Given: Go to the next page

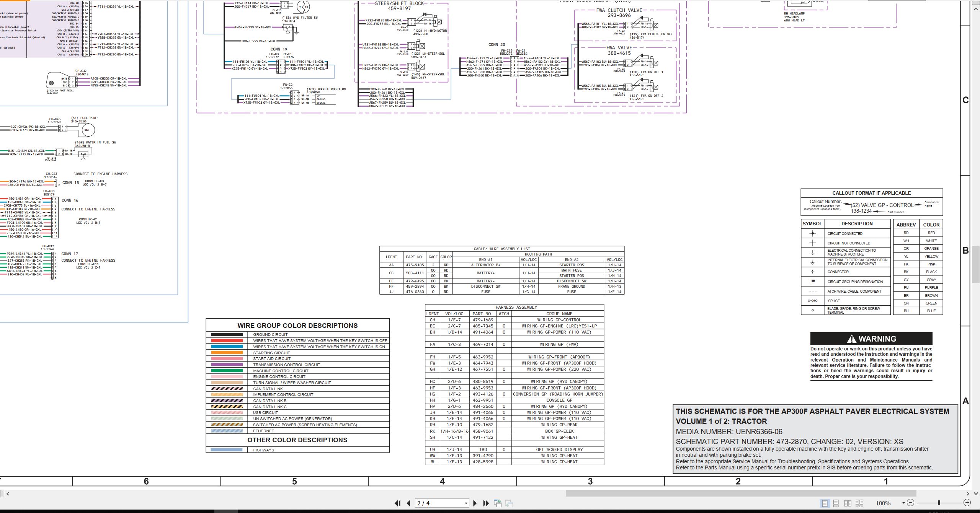Looking at the screenshot, I should pyautogui.click(x=475, y=503).
